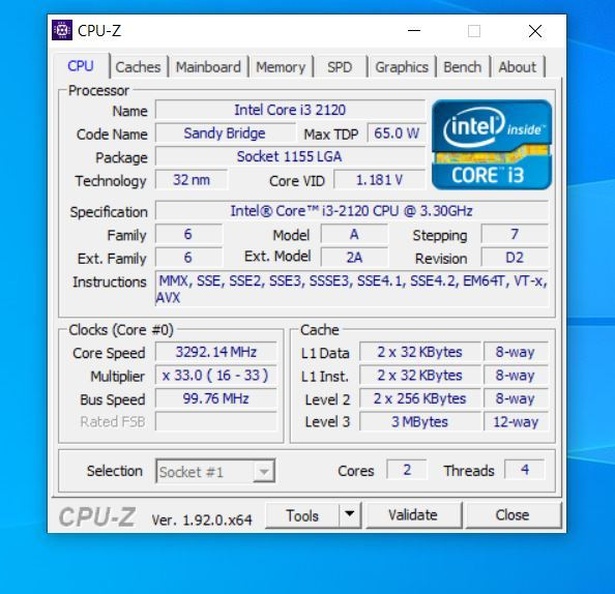Click the Ext. Model value 2A
This screenshot has height=594, width=615.
coord(354,257)
